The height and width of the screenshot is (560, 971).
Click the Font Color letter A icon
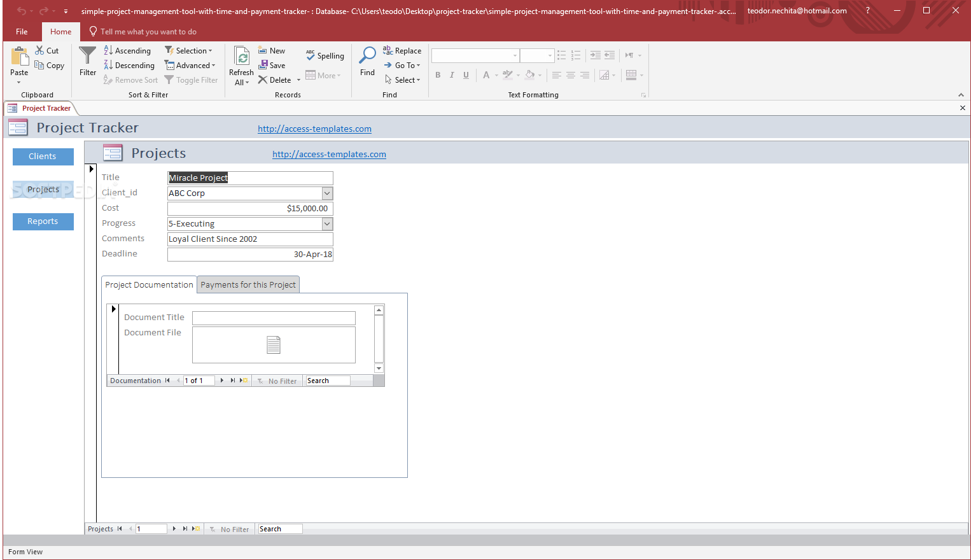pyautogui.click(x=486, y=74)
